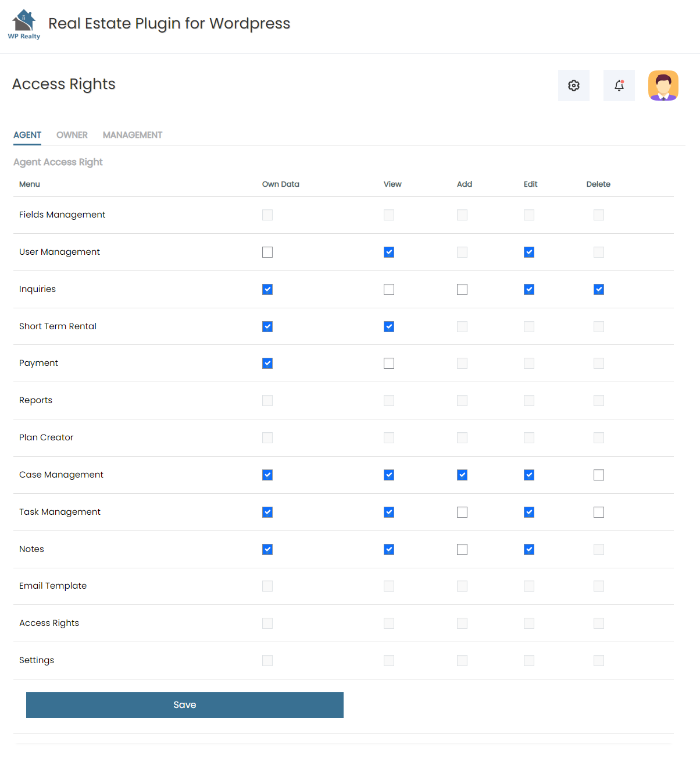Enable View permission for Payment
The image size is (700, 776).
(389, 364)
